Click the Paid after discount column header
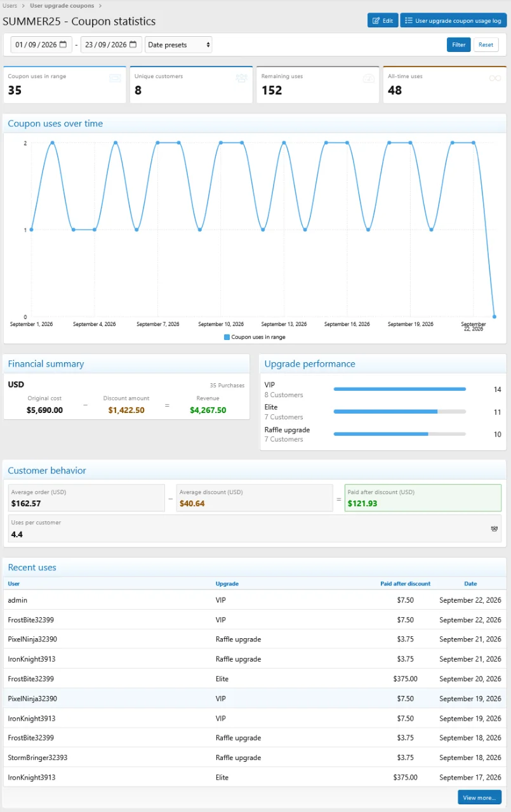The height and width of the screenshot is (812, 511). (406, 584)
